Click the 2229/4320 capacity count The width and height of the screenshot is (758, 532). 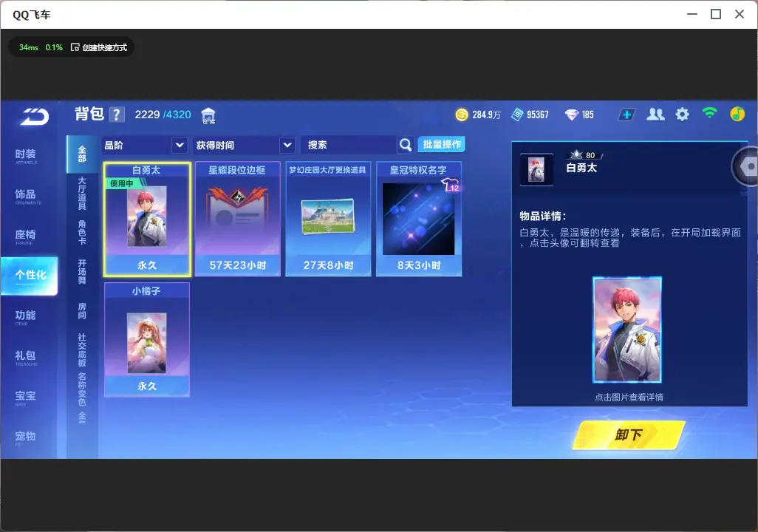(x=163, y=115)
